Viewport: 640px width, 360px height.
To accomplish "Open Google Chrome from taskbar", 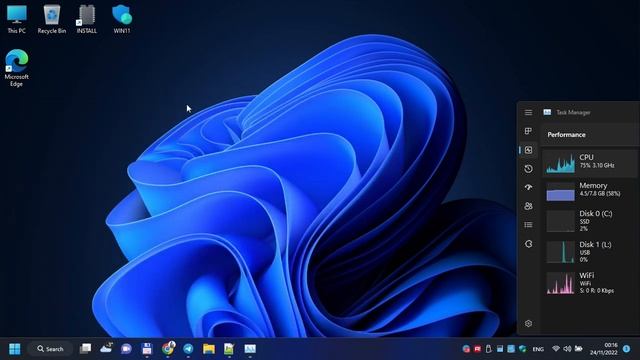I will (x=168, y=348).
